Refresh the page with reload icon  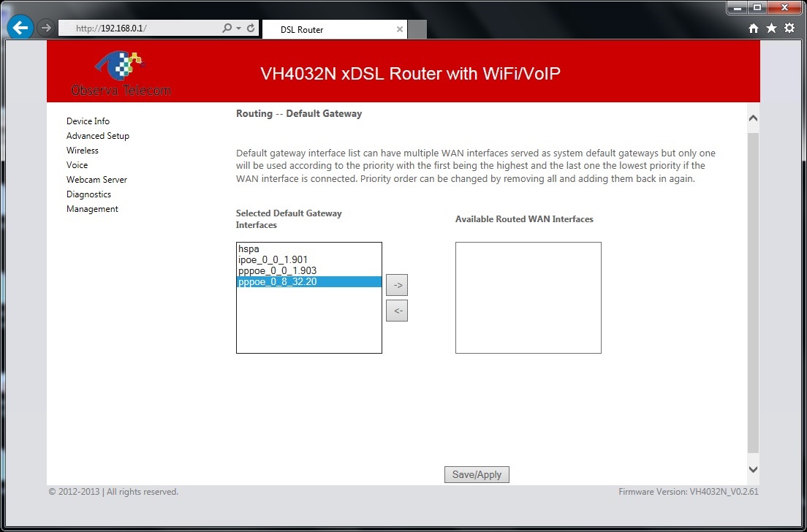[251, 28]
